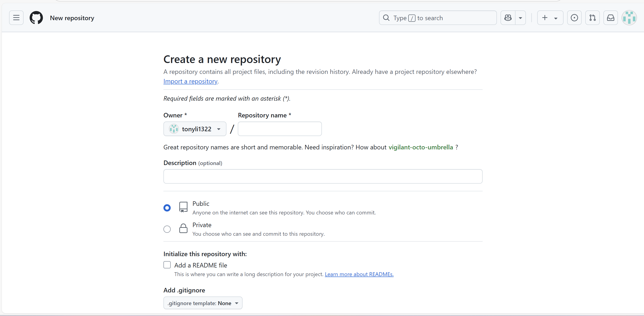Screen dimensions: 644x316
Task: Expand the Owner tonyli1322 dropdown
Action: click(x=195, y=129)
